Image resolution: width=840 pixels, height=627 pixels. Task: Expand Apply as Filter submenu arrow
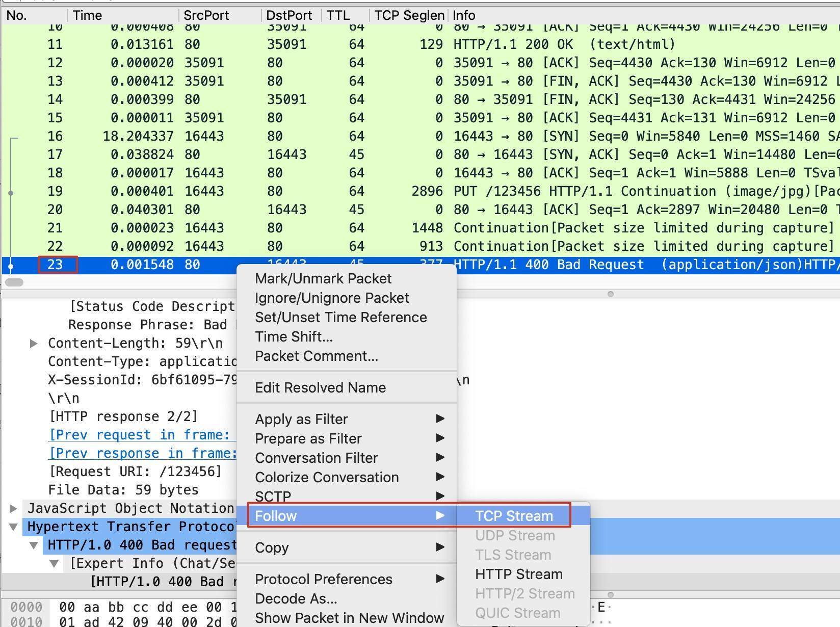440,419
